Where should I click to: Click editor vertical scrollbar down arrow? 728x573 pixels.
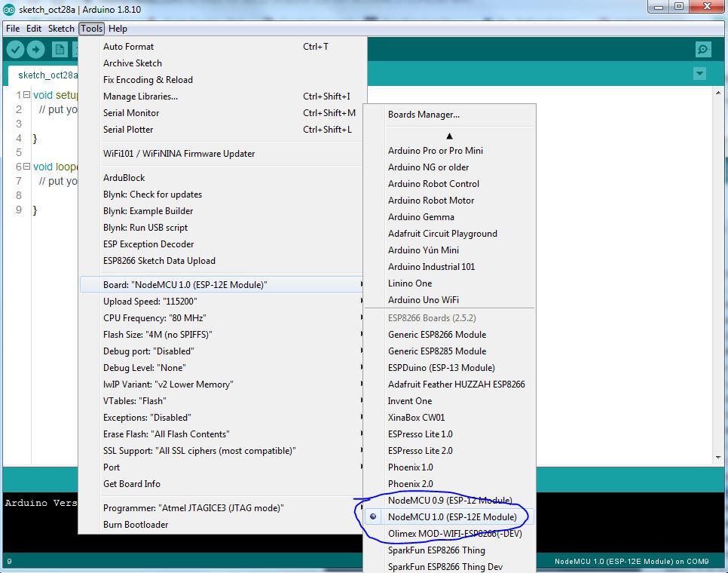718,458
